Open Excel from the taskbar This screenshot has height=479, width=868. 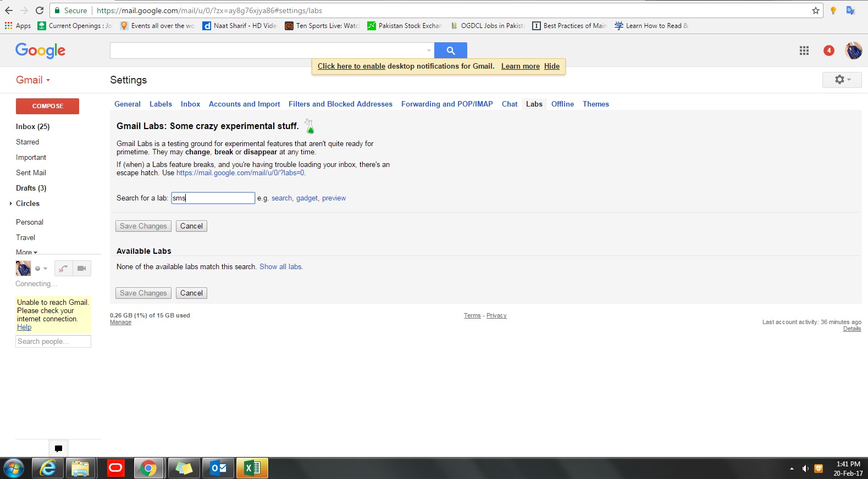tap(252, 469)
